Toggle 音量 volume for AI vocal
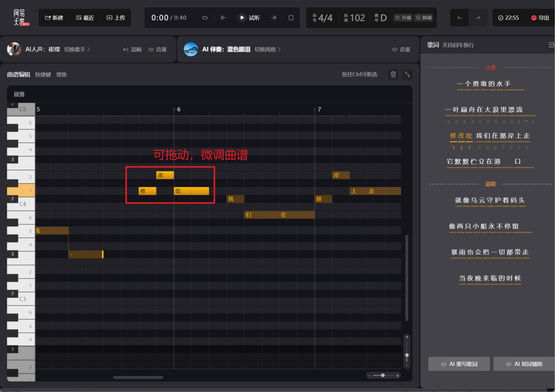The width and height of the screenshot is (555, 392). tap(157, 49)
